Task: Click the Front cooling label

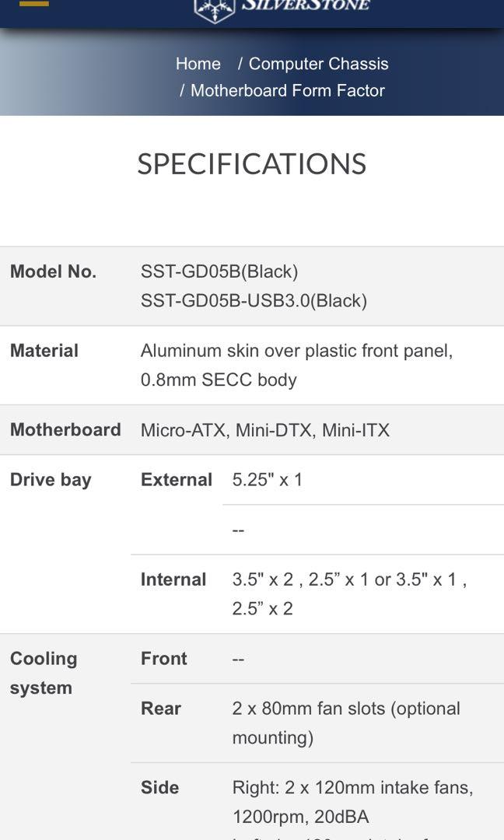Action: (x=164, y=659)
